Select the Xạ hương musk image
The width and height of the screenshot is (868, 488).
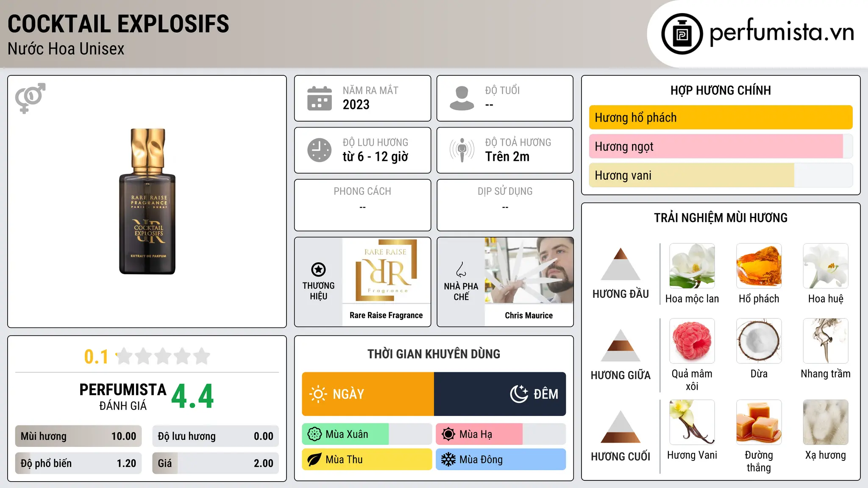click(x=826, y=422)
